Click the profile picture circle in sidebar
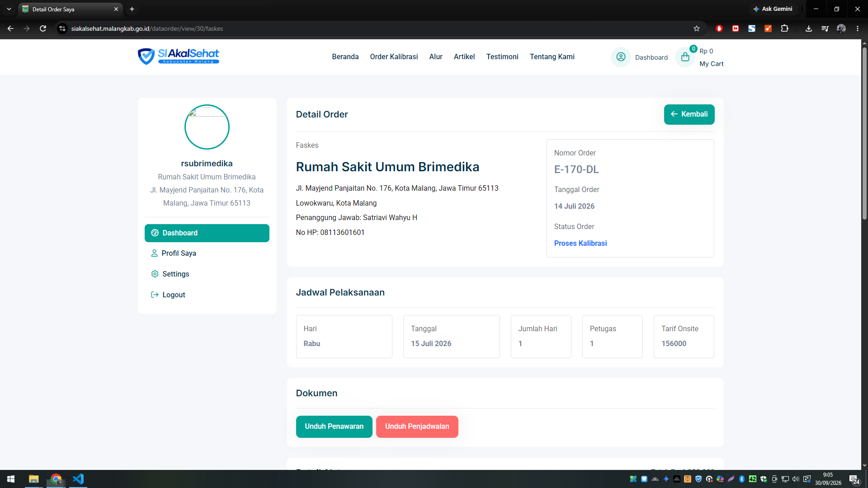This screenshot has width=868, height=488. [x=207, y=127]
